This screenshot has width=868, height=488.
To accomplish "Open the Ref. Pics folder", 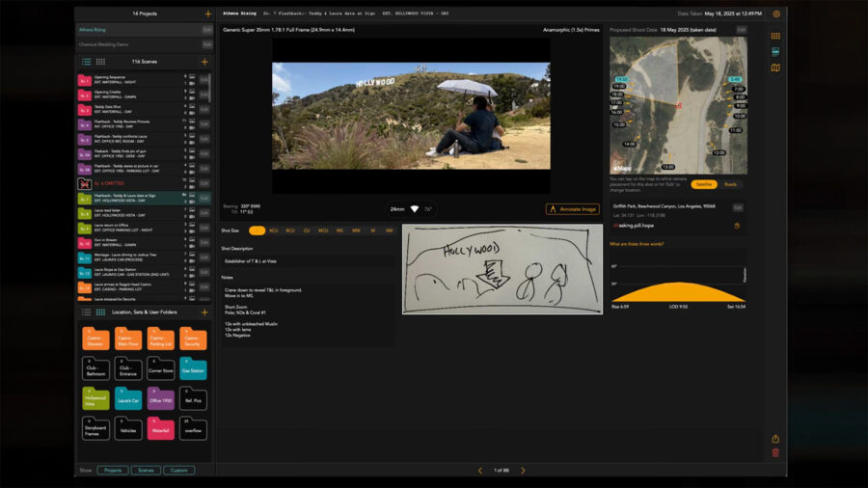I will [193, 399].
